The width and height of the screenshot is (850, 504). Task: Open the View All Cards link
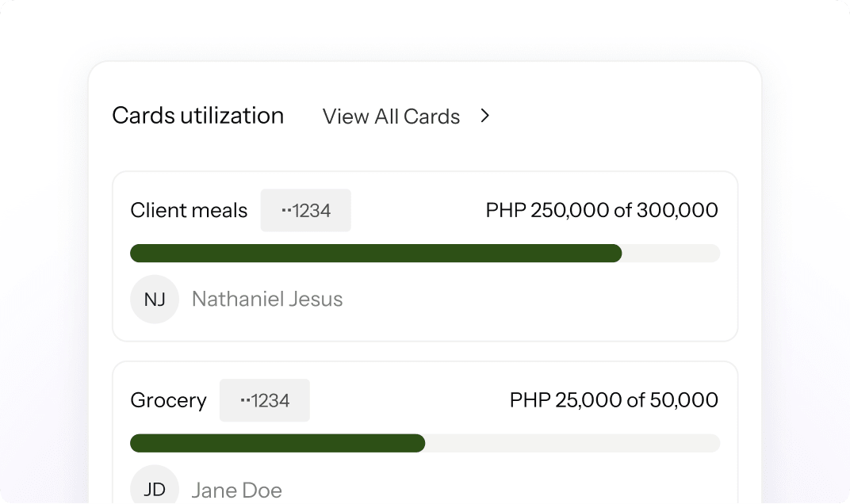(391, 116)
